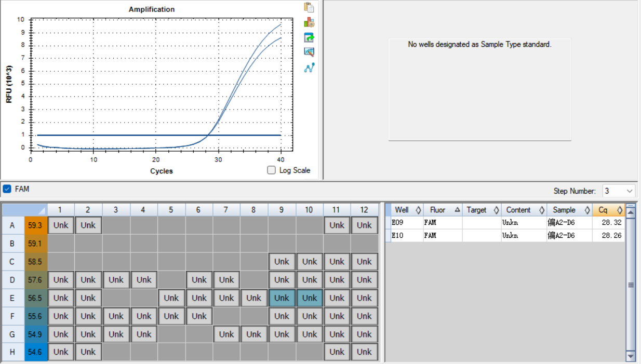Select plate column 1 header

coord(60,210)
